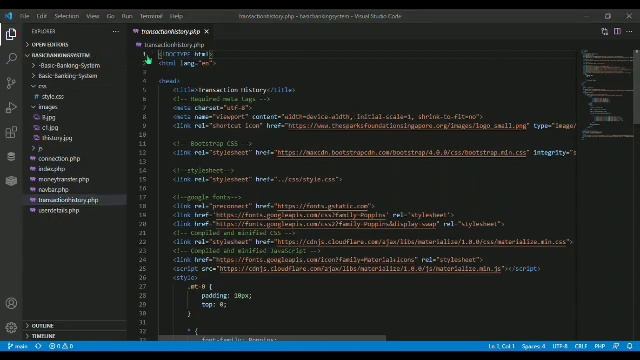Open the Source Control view

pyautogui.click(x=11, y=83)
